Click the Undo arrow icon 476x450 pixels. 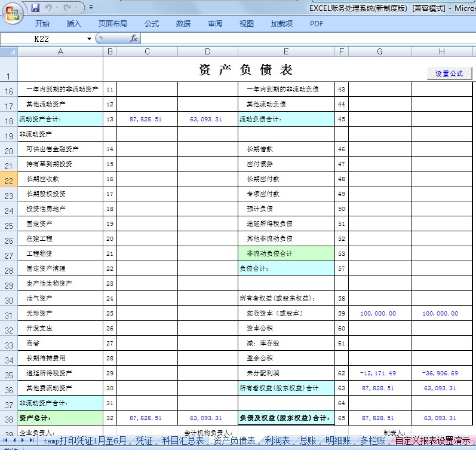point(48,8)
